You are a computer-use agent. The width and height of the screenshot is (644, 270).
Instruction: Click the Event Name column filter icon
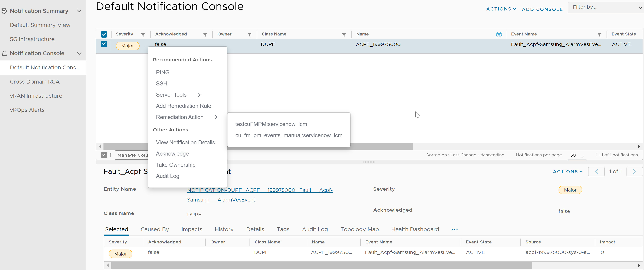click(x=598, y=34)
